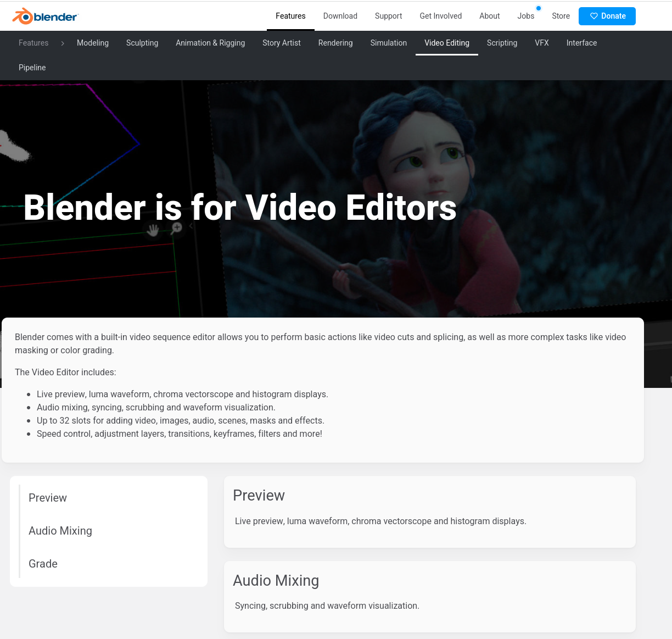
Task: Click 'The Video Editor includes:' text
Action: 65,372
